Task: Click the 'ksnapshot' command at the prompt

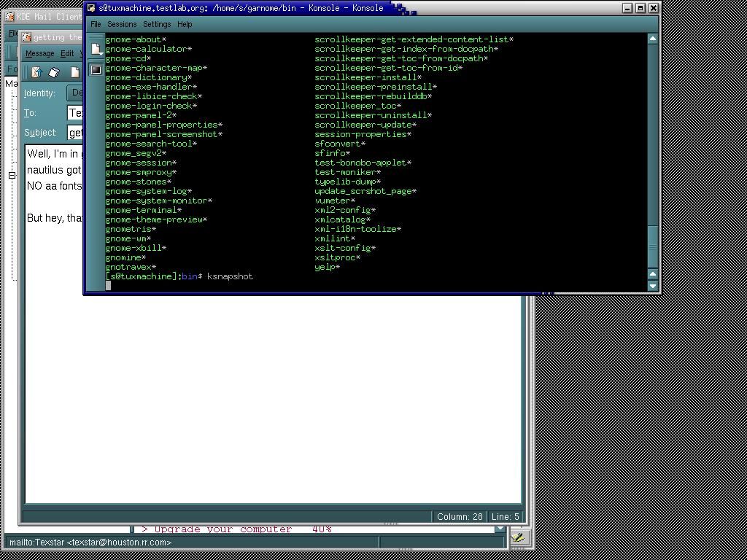Action: click(230, 276)
